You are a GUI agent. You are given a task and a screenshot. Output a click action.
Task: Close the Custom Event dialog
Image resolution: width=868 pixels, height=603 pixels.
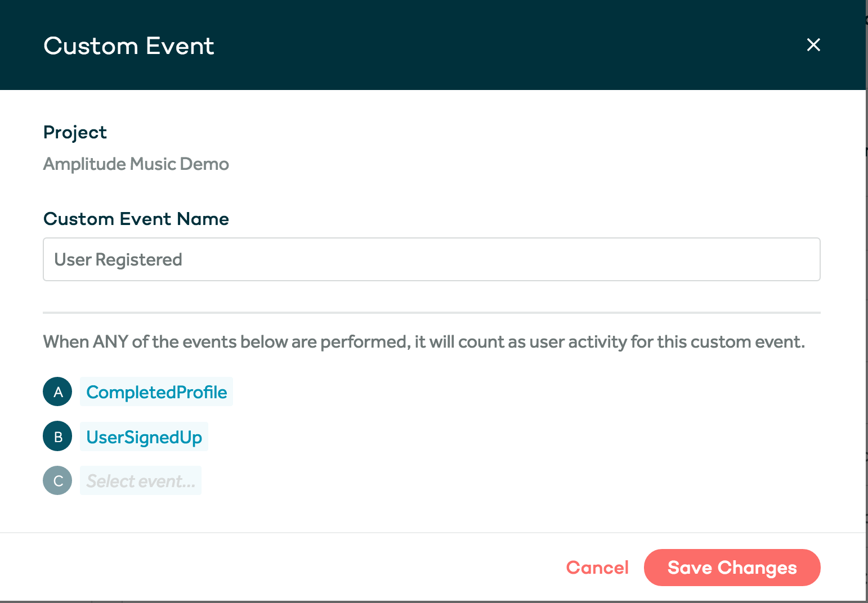(813, 45)
